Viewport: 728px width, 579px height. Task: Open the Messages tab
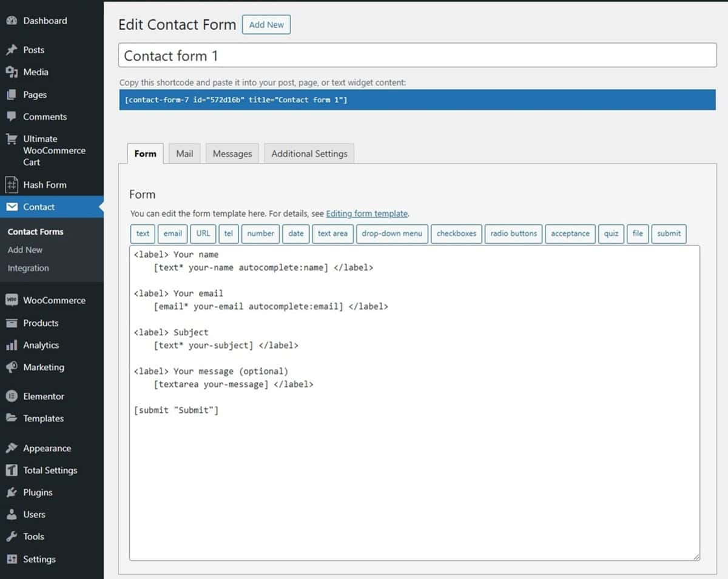pos(232,153)
